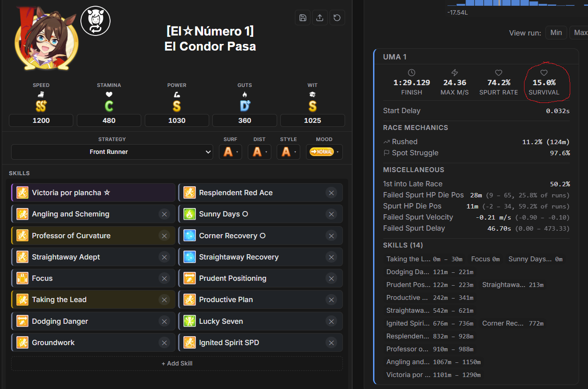Click the upload/export icon at top

click(x=320, y=18)
